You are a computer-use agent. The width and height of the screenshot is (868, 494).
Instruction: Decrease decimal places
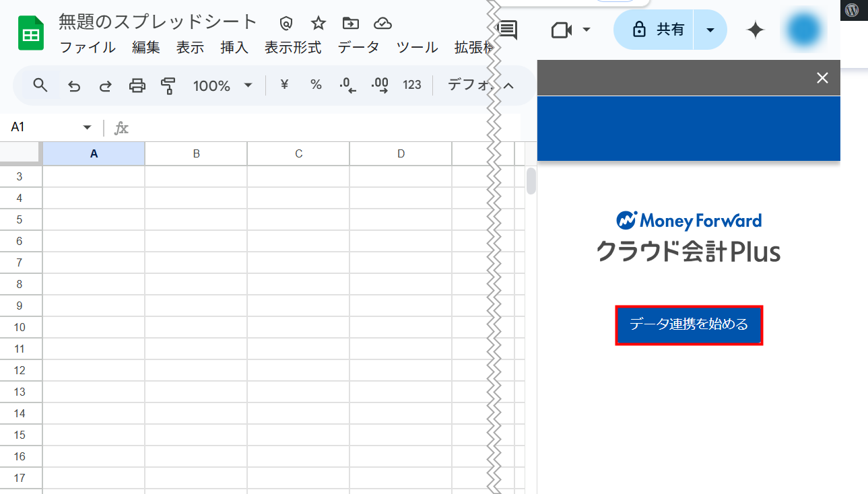pyautogui.click(x=347, y=85)
